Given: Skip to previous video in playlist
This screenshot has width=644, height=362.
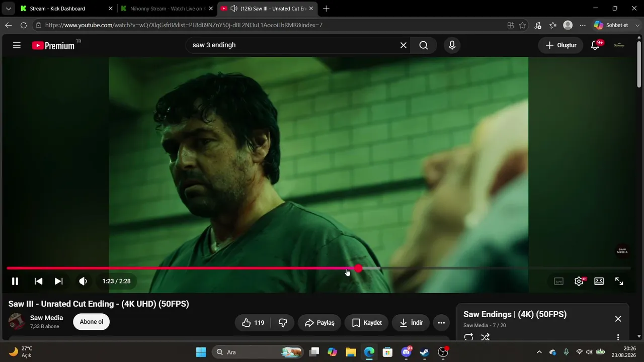Looking at the screenshot, I should tap(38, 281).
